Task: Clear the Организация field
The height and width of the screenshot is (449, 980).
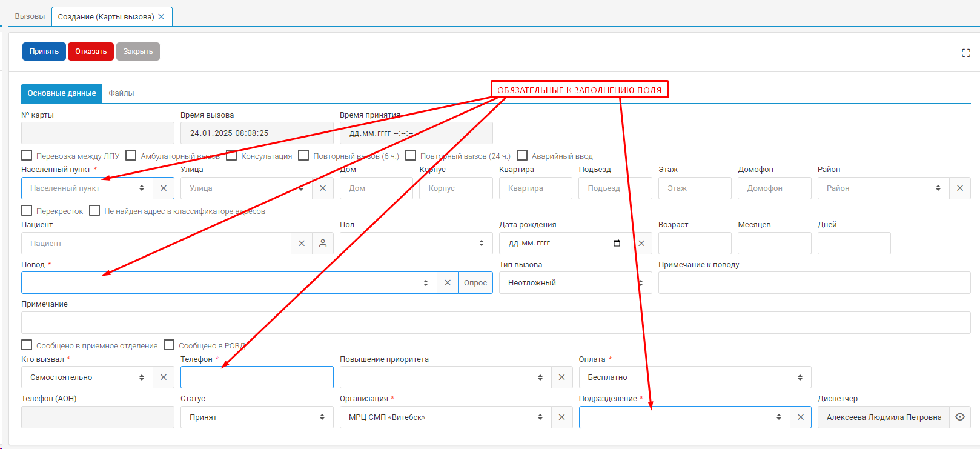Action: 561,417
